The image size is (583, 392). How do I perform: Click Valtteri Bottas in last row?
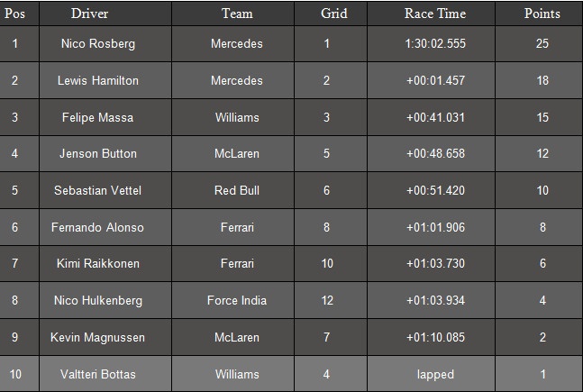[98, 374]
